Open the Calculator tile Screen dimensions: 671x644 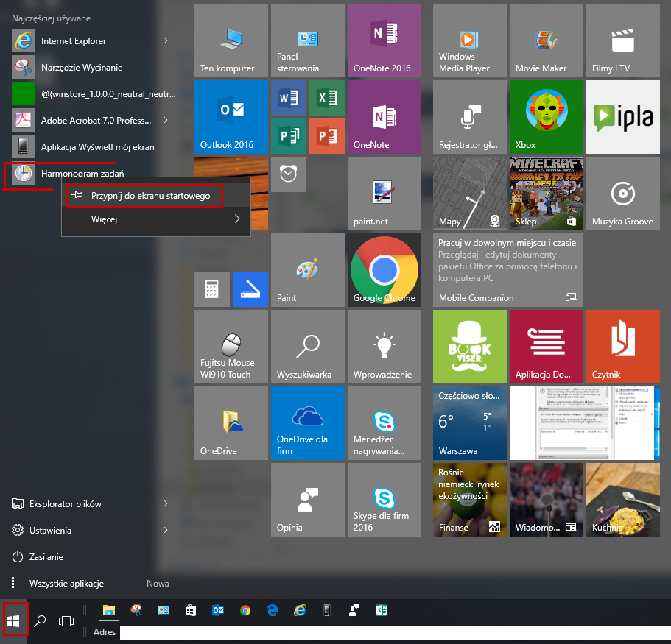(211, 289)
